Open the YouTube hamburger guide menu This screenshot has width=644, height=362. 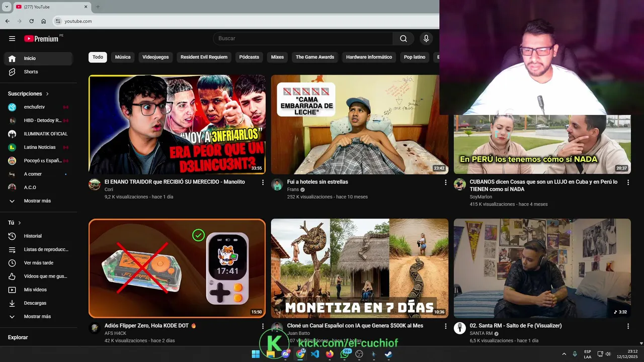[x=12, y=39]
